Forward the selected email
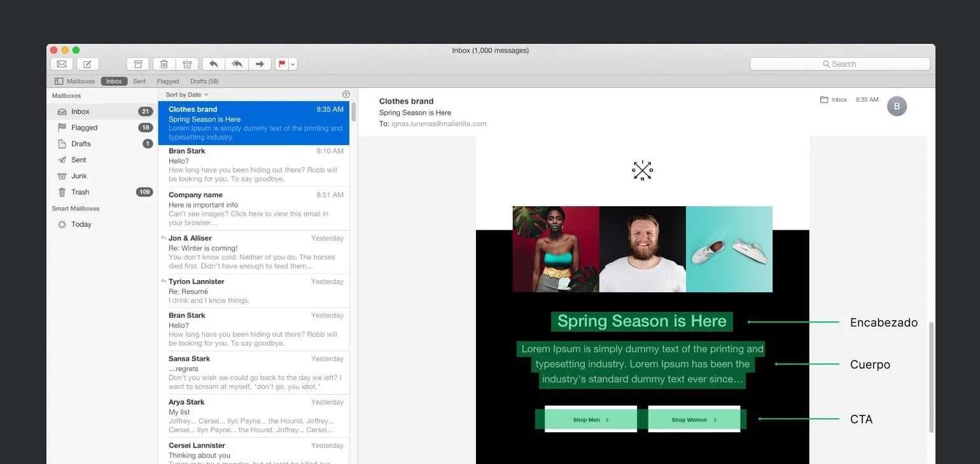 [x=260, y=64]
